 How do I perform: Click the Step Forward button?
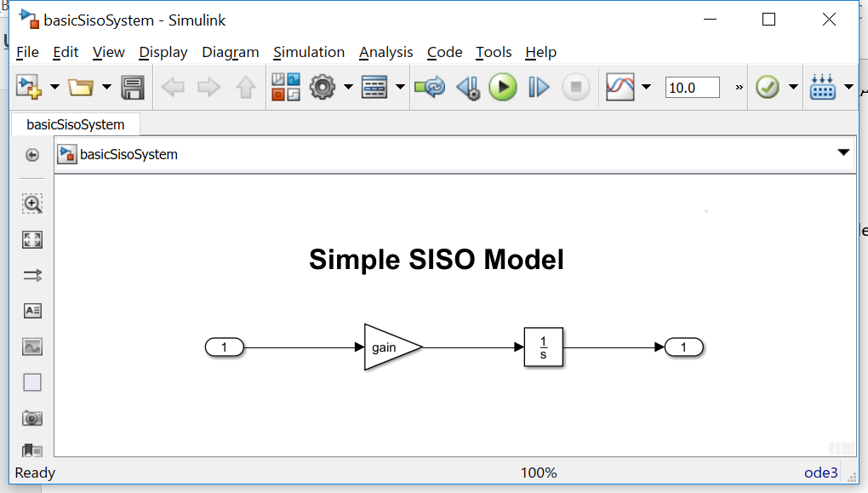coord(539,87)
